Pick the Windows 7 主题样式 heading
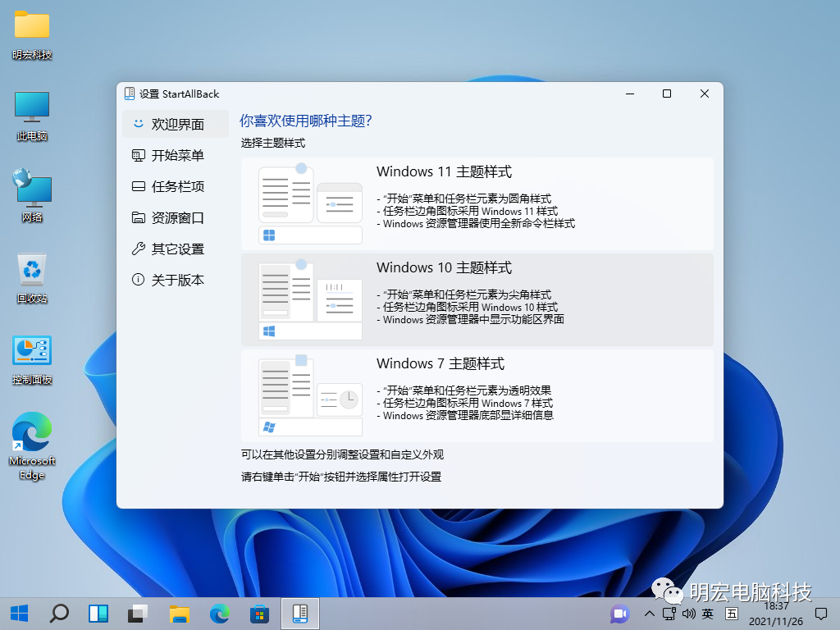The image size is (840, 630). 441,363
